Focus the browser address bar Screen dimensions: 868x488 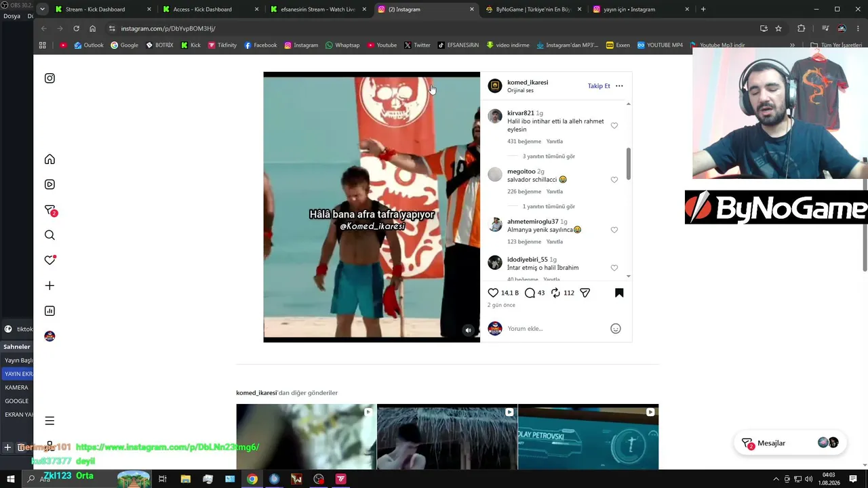pyautogui.click(x=434, y=28)
